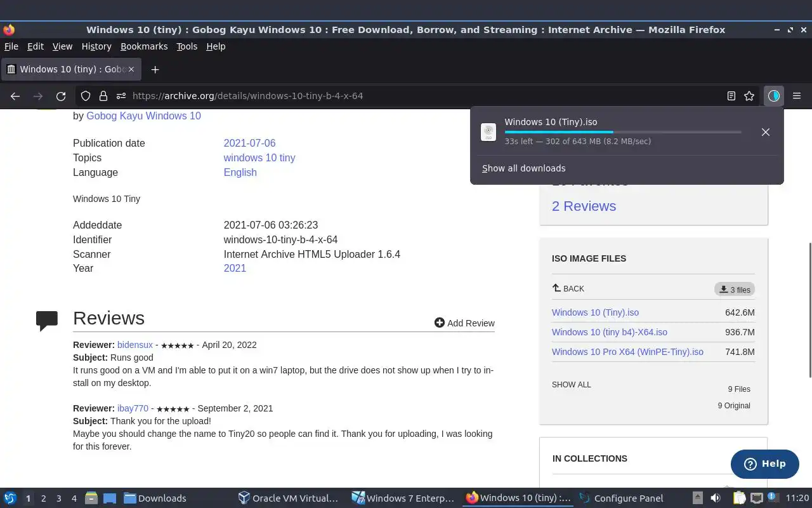Switch to workspace 2 in pager
The width and height of the screenshot is (812, 508).
click(x=43, y=498)
